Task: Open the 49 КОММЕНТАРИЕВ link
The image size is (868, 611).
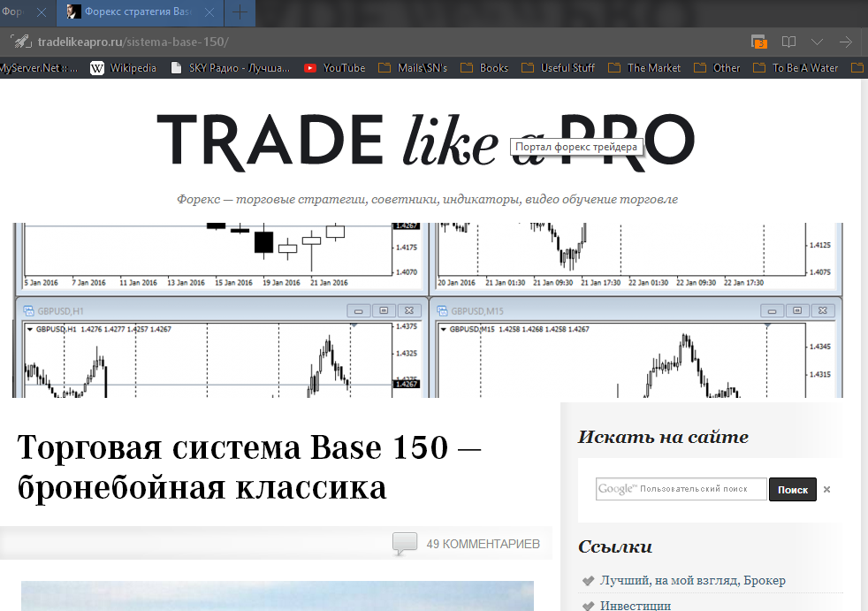Action: (x=483, y=544)
